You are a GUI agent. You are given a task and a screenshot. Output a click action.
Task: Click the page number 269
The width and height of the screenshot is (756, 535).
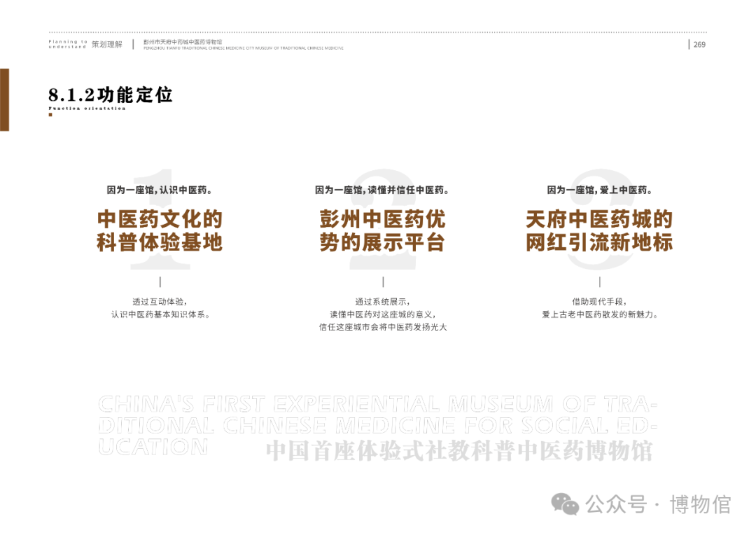pyautogui.click(x=699, y=45)
